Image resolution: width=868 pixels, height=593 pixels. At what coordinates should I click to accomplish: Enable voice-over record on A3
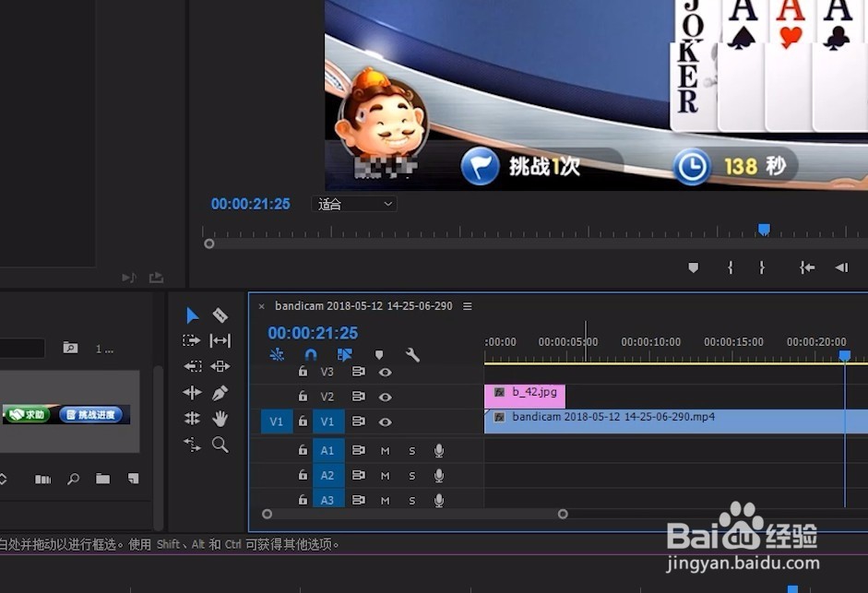pyautogui.click(x=439, y=500)
